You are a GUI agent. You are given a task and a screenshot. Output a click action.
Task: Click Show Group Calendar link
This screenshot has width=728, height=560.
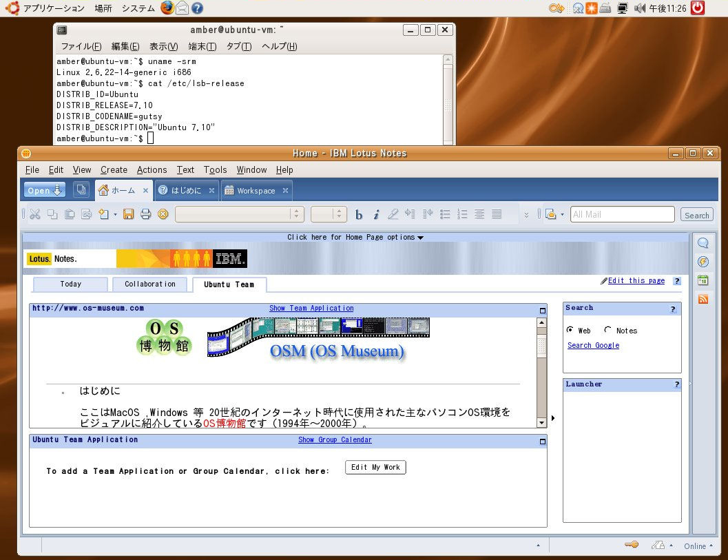point(335,439)
